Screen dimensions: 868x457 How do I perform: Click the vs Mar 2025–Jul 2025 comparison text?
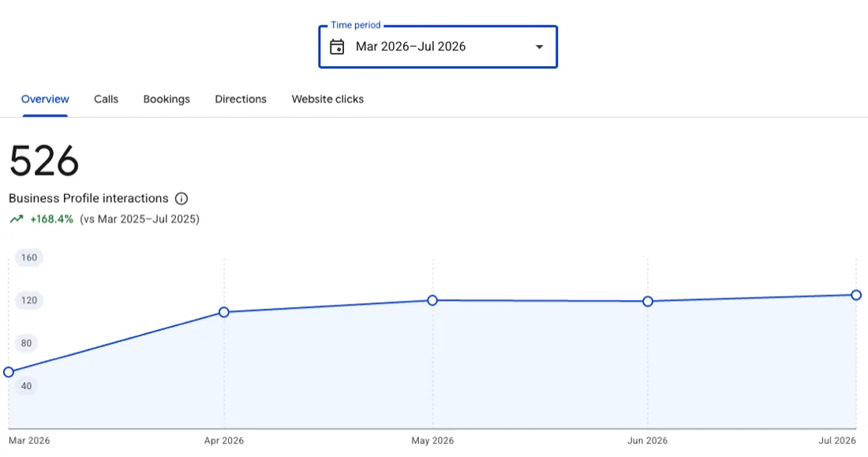pos(140,219)
